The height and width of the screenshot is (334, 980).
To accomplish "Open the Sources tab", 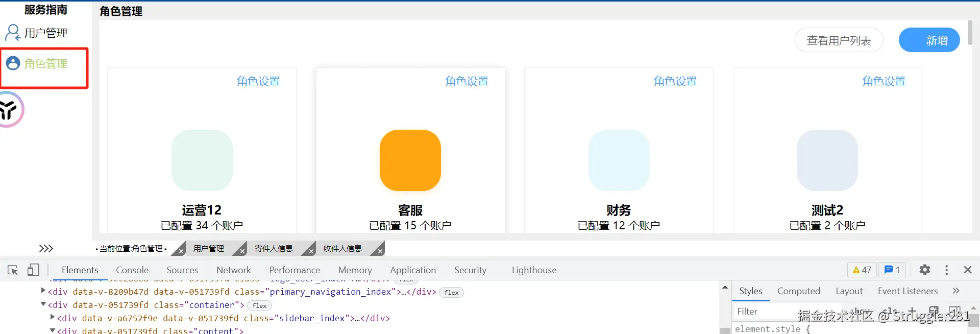I will (x=182, y=270).
